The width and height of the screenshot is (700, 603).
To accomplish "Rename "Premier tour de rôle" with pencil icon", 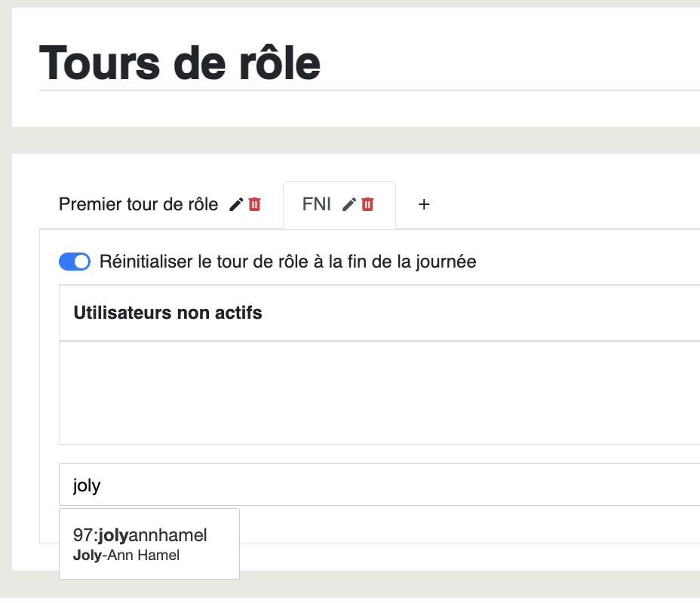I will click(235, 204).
